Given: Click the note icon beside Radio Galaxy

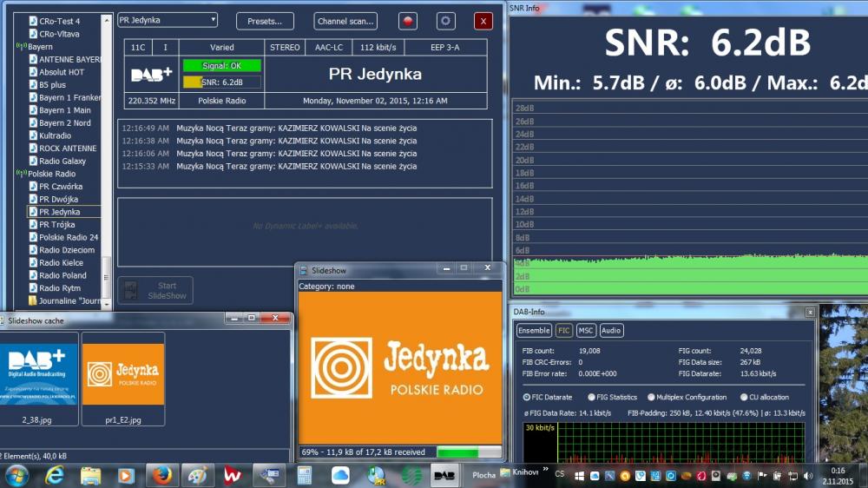Looking at the screenshot, I should pyautogui.click(x=33, y=162).
